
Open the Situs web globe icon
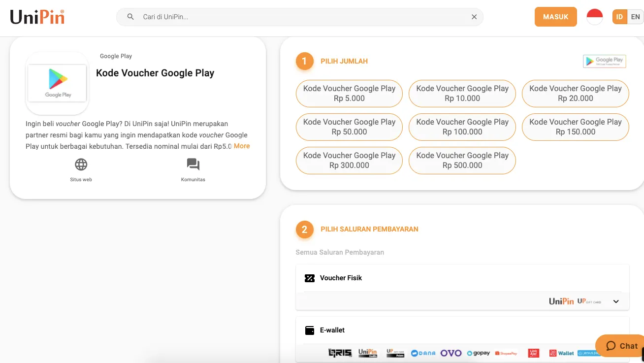tap(81, 165)
